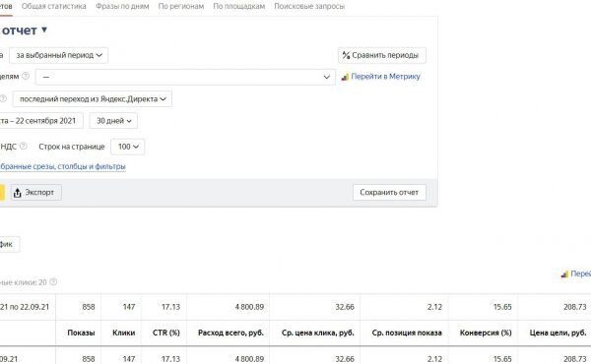Open the Общая статистика tab

pyautogui.click(x=54, y=7)
